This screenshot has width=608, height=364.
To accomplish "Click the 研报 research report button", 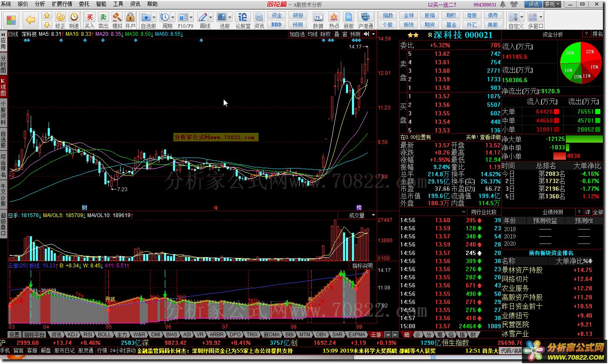I will click(x=298, y=16).
